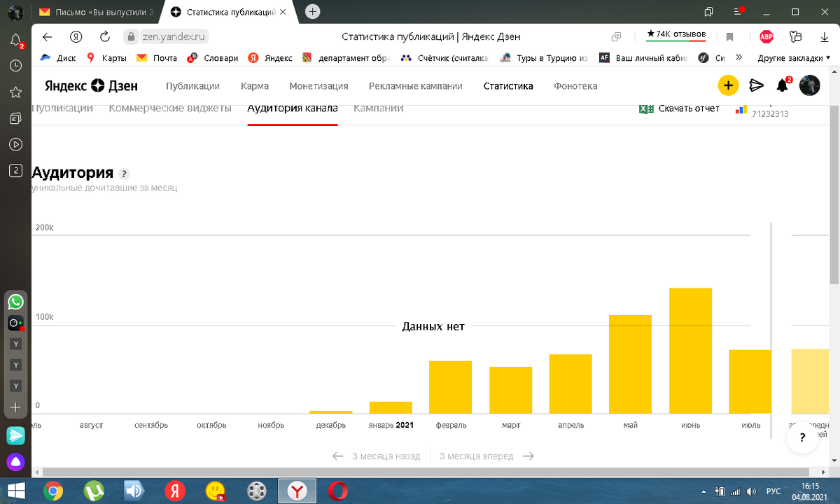Open the tray volume control
Viewport: 840px width, 504px height.
(x=751, y=491)
